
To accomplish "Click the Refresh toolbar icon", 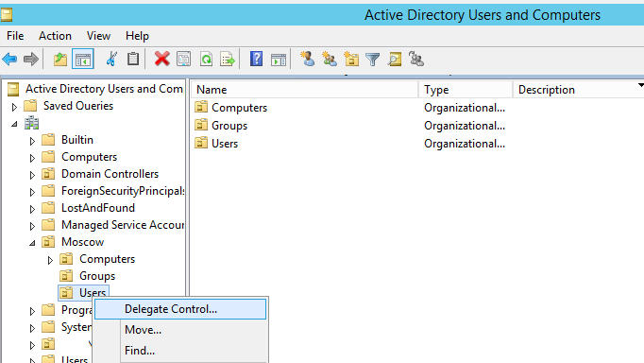I will coord(207,60).
